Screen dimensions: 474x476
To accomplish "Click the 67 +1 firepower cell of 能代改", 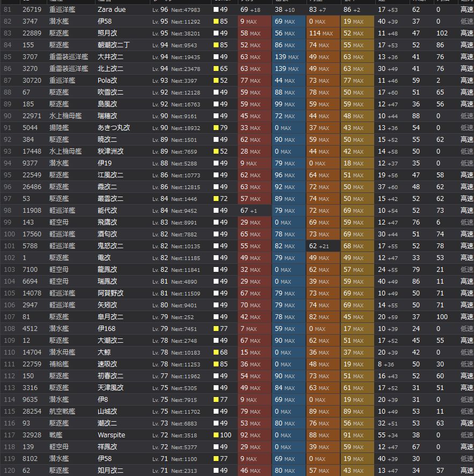I will (x=255, y=211).
